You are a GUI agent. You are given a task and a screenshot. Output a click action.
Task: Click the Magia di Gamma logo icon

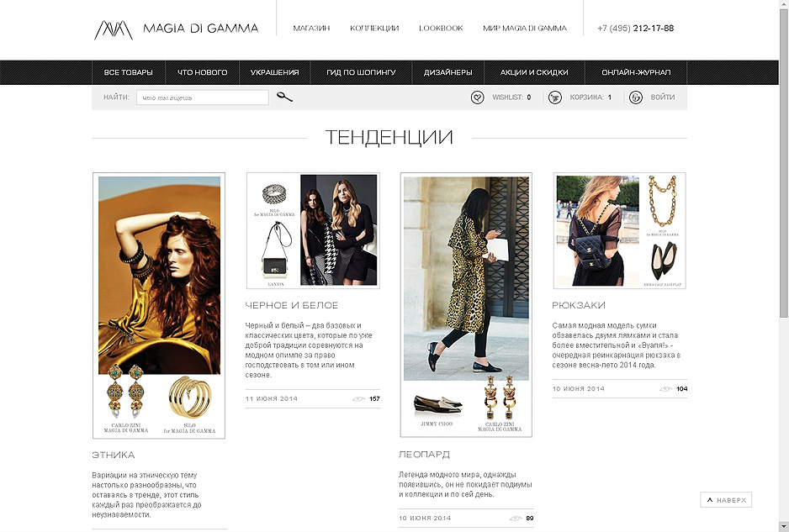click(x=114, y=29)
